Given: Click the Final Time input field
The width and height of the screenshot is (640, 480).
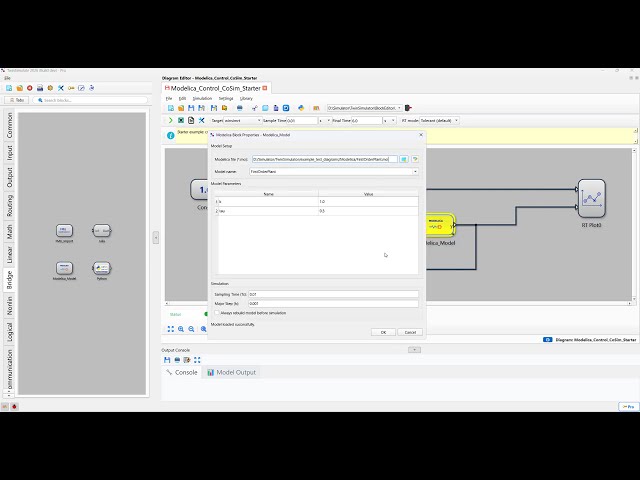Looking at the screenshot, I should [x=367, y=120].
